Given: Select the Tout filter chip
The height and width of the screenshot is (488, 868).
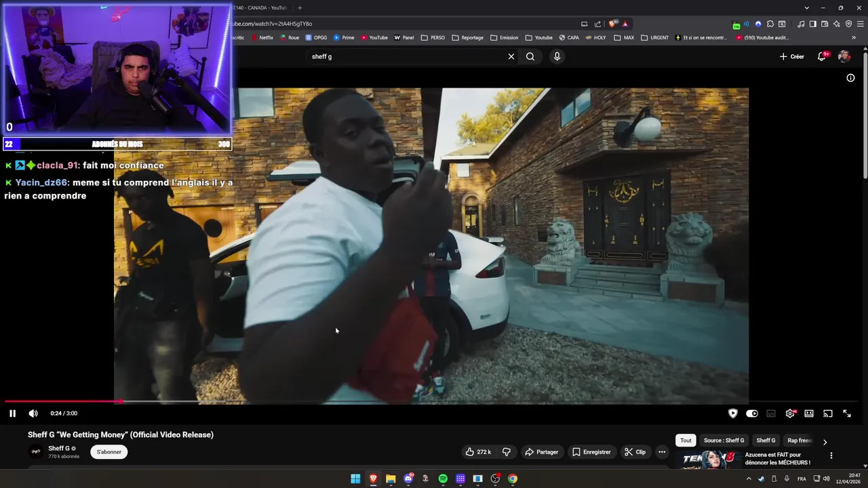Looking at the screenshot, I should tap(686, 441).
